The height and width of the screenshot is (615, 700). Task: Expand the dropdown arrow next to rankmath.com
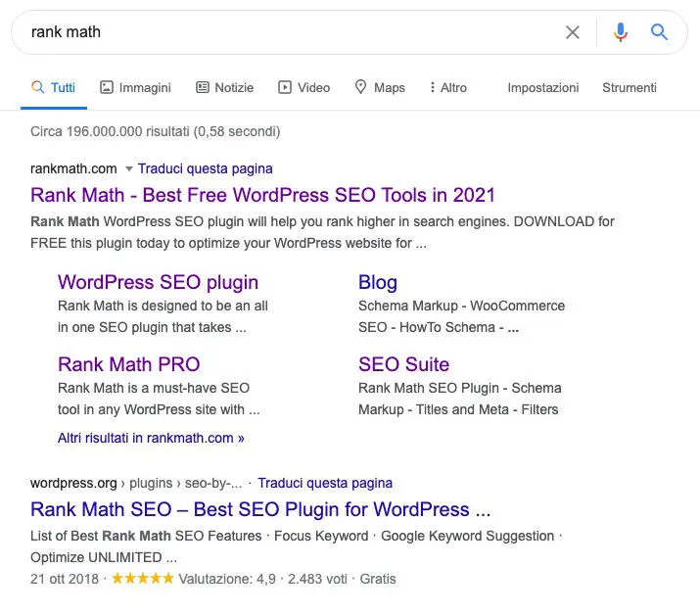(x=129, y=168)
